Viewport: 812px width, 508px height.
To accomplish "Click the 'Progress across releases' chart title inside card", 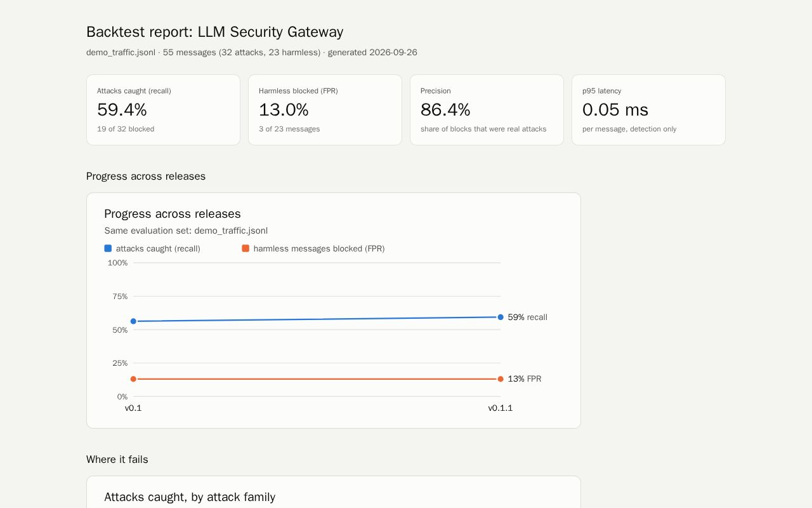I will [173, 213].
